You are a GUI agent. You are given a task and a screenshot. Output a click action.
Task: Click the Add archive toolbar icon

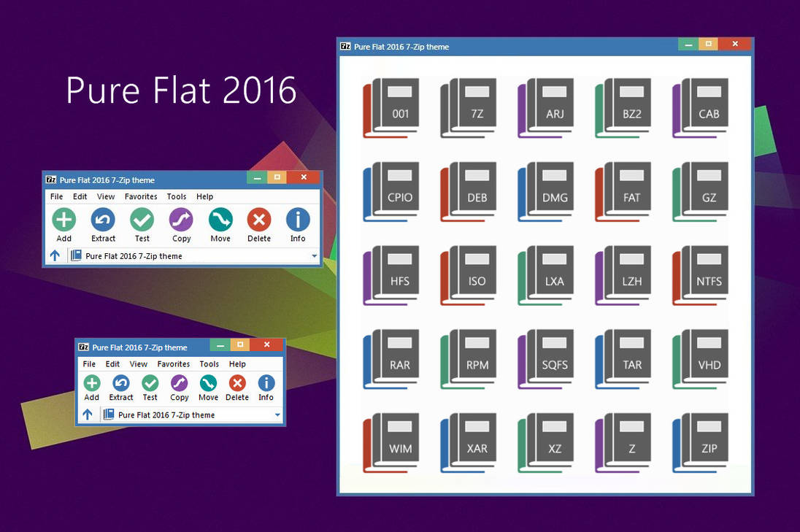coord(64,220)
